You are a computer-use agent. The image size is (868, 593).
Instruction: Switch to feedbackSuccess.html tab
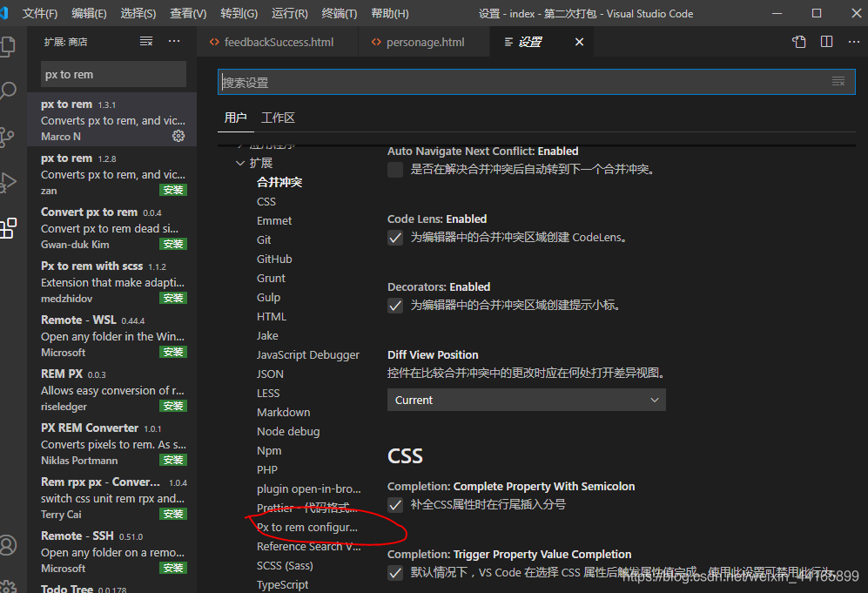click(278, 42)
